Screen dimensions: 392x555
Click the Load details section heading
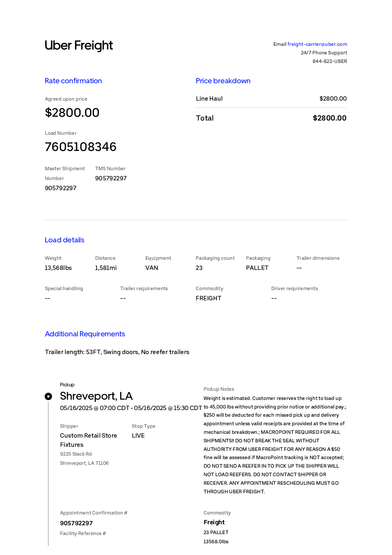[x=64, y=240]
